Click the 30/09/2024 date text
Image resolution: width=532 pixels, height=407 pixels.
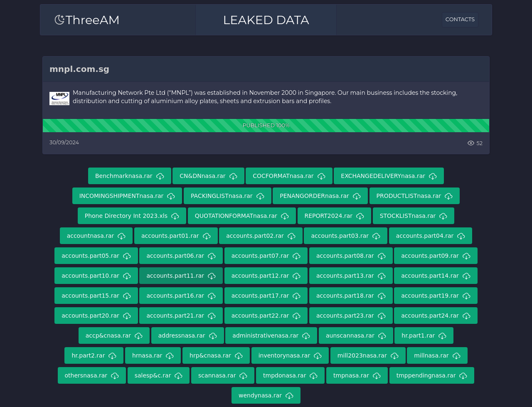(64, 142)
